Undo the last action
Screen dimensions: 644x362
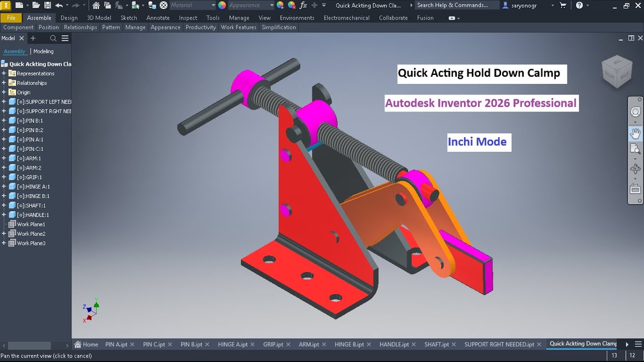pyautogui.click(x=59, y=5)
